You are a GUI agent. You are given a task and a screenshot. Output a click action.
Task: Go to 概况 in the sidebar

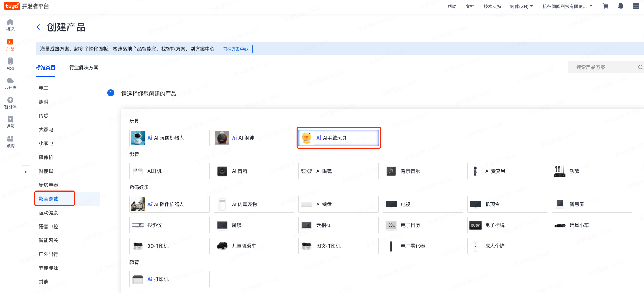pyautogui.click(x=10, y=25)
